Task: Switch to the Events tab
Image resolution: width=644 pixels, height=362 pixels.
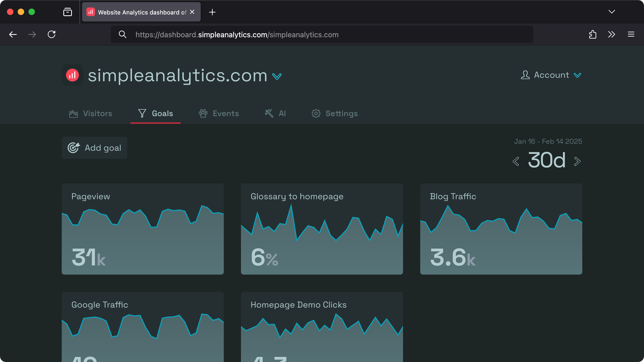Action: point(219,113)
